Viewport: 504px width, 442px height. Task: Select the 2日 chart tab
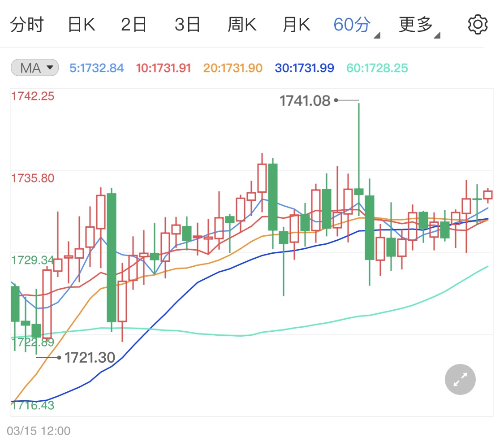[134, 25]
